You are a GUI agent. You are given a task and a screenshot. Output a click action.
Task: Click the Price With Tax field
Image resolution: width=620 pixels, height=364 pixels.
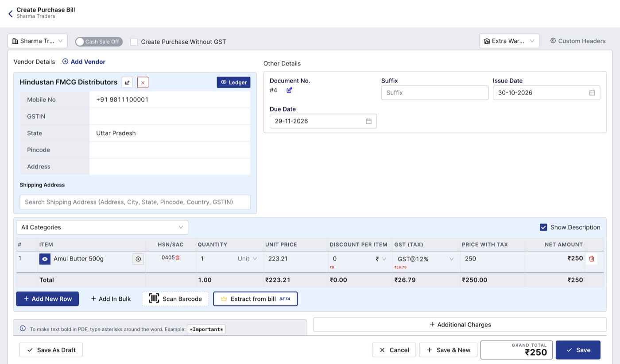(492, 259)
